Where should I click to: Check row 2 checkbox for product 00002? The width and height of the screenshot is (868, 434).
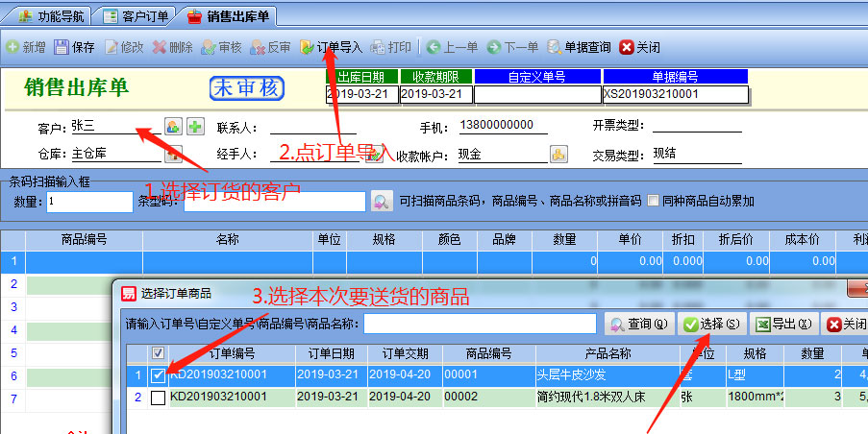pos(158,397)
